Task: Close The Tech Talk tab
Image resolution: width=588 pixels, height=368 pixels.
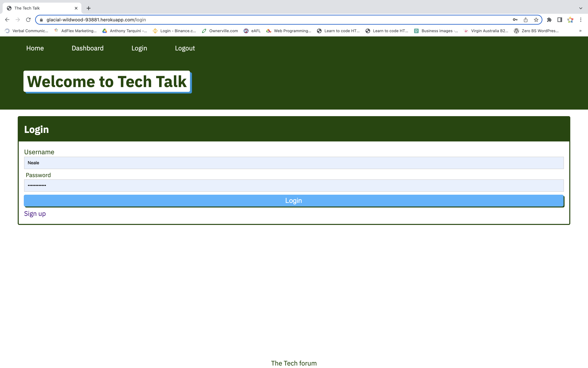Action: 76,8
